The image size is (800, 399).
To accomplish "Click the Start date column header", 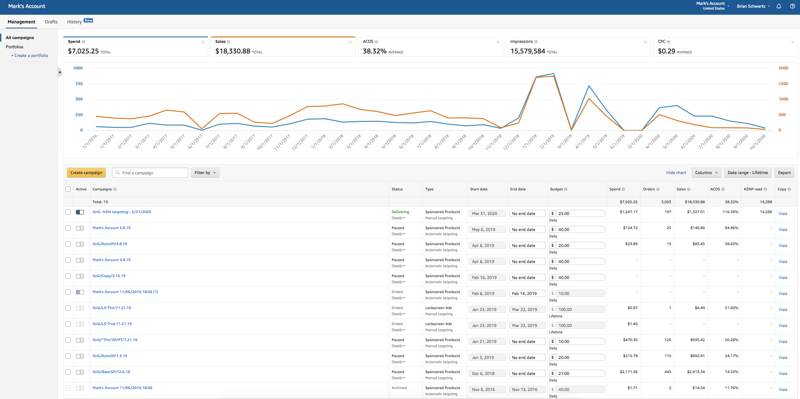I will point(479,189).
